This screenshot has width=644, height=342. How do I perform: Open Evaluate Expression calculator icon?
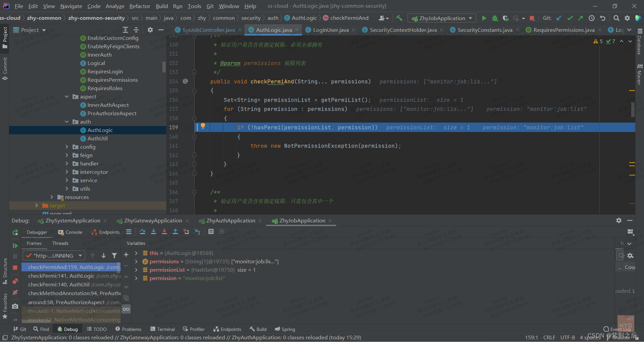point(211,231)
